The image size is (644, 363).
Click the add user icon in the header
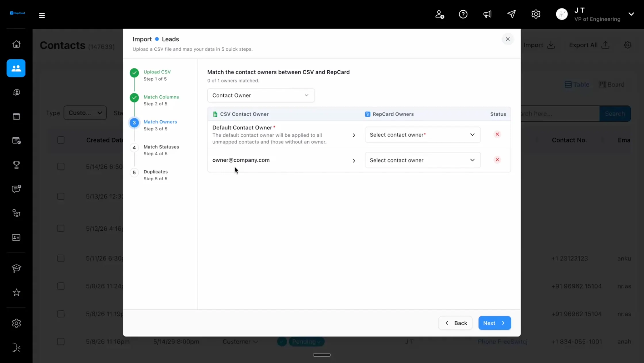point(439,14)
